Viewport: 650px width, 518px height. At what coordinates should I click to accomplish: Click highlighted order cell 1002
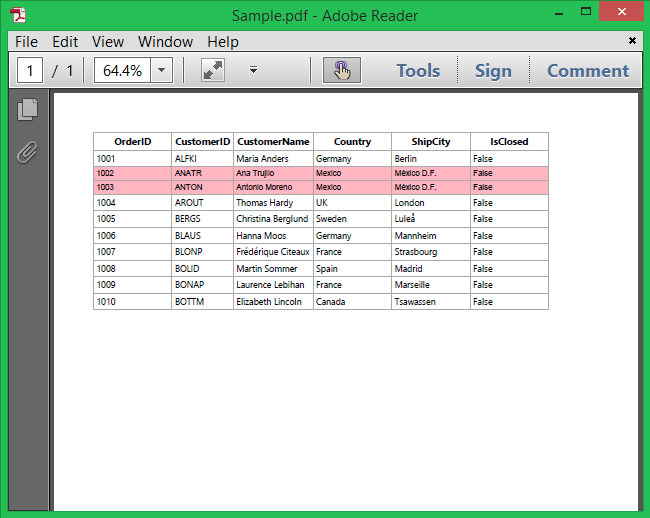click(133, 173)
